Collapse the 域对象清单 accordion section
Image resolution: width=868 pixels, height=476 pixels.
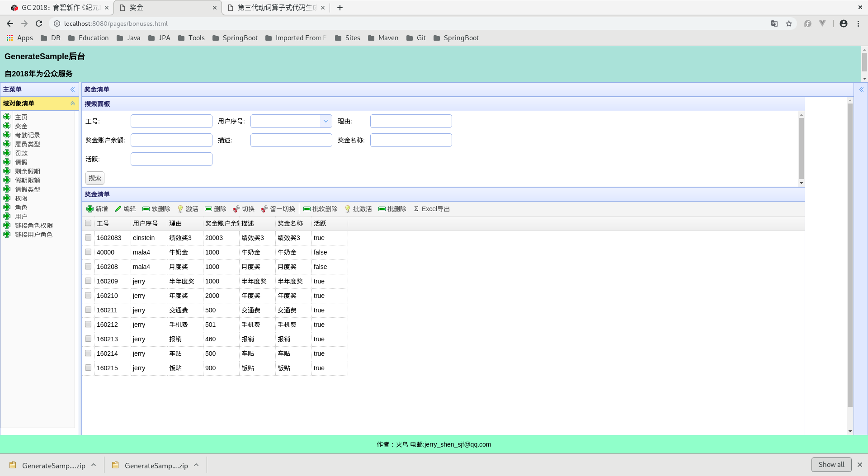72,104
